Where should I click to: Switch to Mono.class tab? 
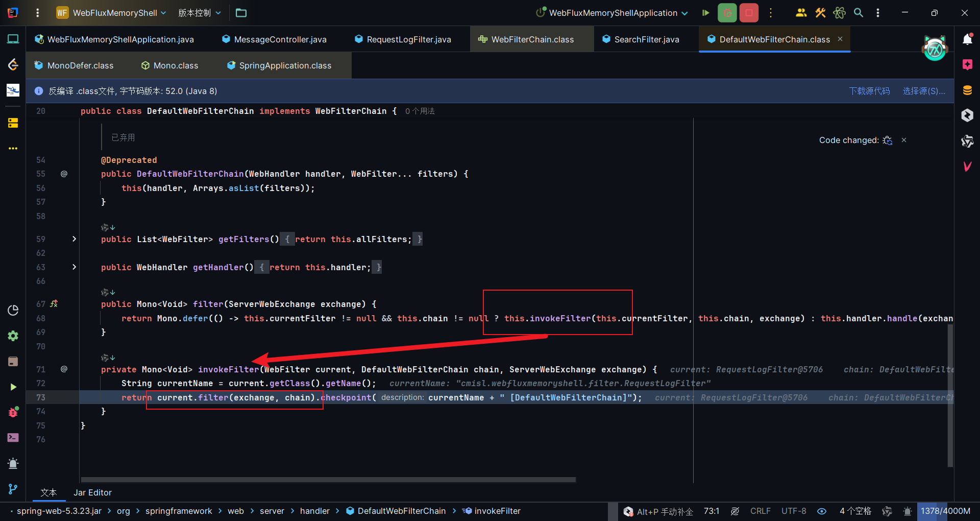point(170,65)
